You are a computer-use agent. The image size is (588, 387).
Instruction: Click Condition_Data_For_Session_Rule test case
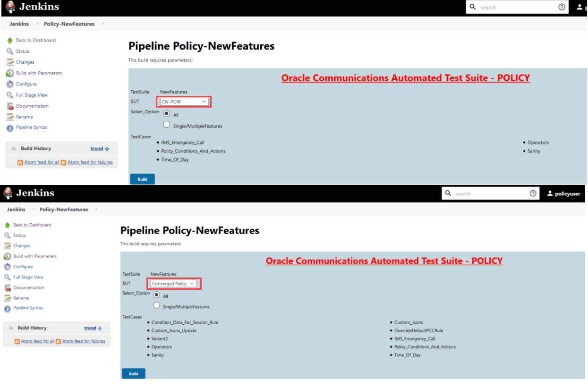tap(185, 322)
